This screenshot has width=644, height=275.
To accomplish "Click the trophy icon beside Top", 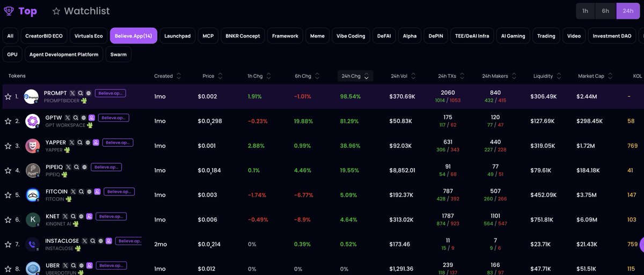I will point(9,10).
